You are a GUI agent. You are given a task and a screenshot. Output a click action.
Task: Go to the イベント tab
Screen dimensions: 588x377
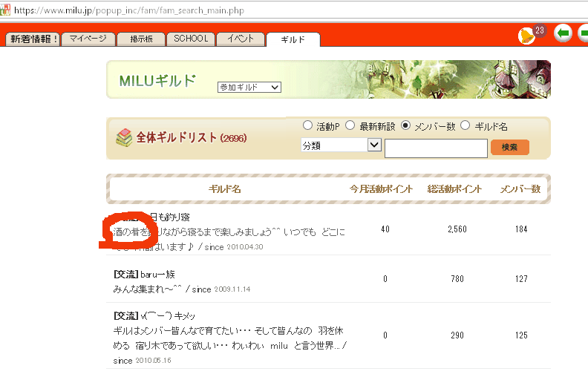click(241, 39)
